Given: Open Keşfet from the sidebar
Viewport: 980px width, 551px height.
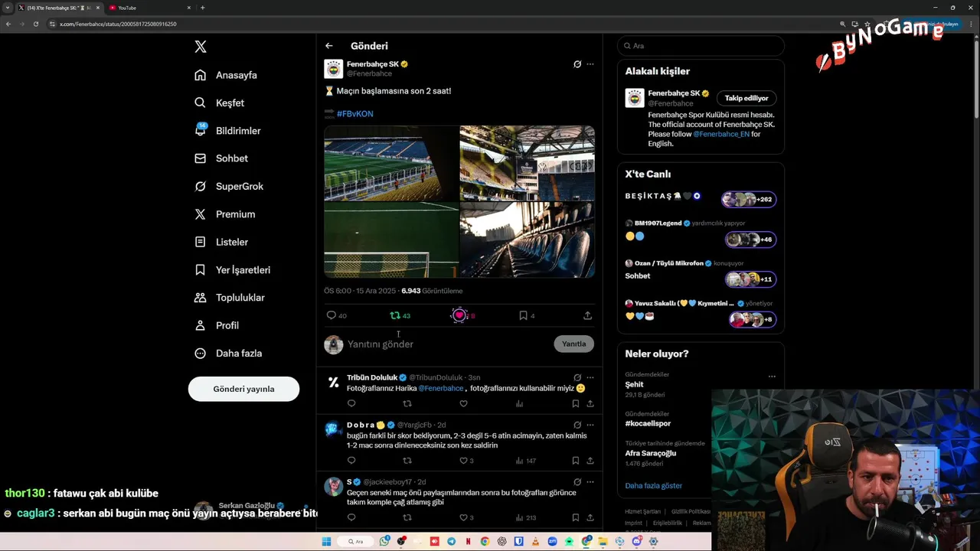Looking at the screenshot, I should click(219, 103).
